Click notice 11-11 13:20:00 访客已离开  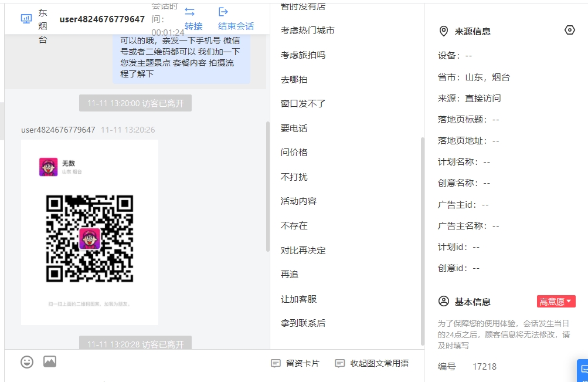[x=135, y=103]
